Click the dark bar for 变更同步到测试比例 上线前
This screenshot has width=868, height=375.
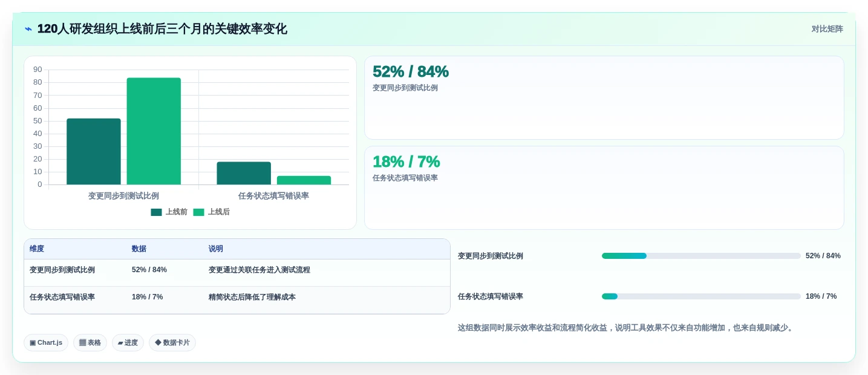click(x=94, y=151)
